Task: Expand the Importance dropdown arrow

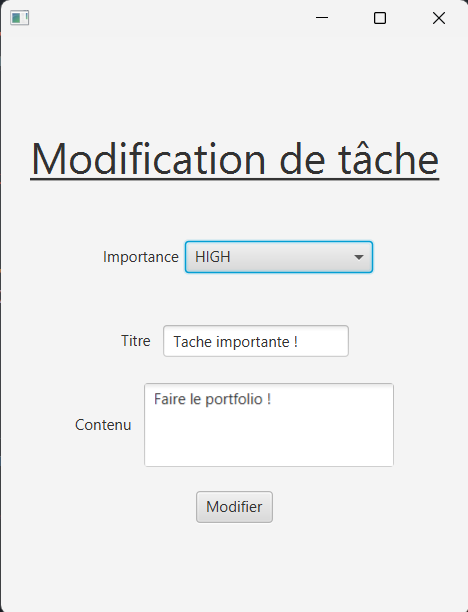Action: (x=359, y=257)
